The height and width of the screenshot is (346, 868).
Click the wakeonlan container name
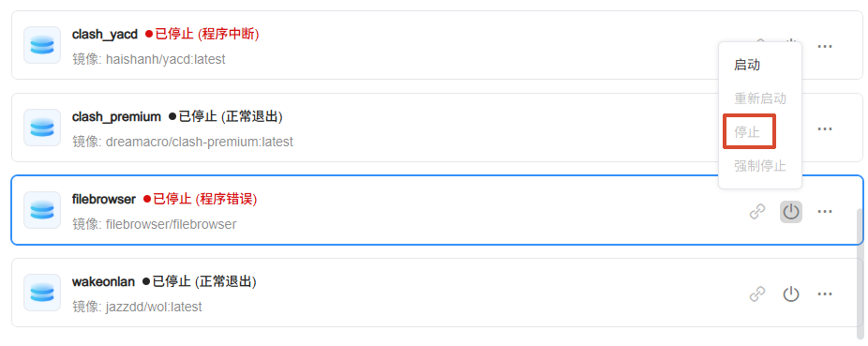point(103,282)
